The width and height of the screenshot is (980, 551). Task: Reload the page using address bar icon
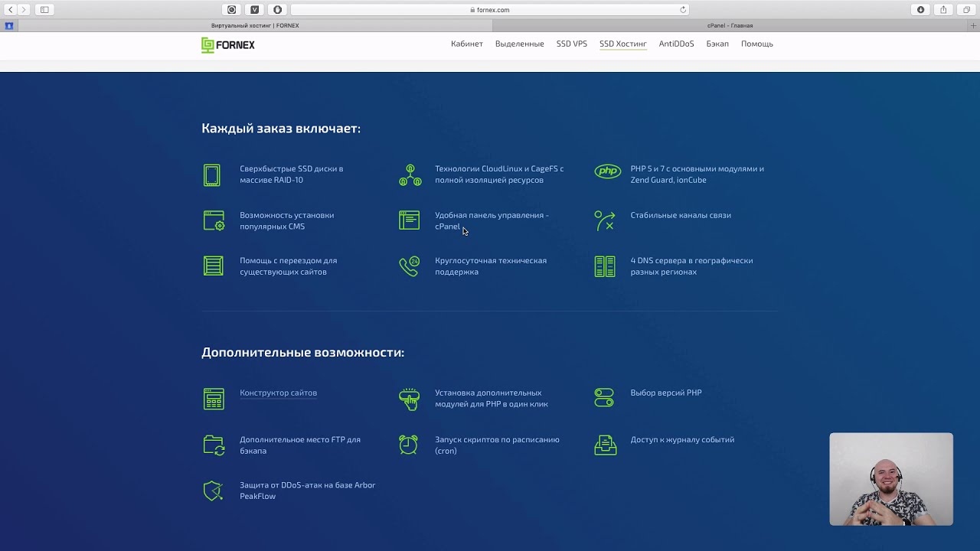683,10
